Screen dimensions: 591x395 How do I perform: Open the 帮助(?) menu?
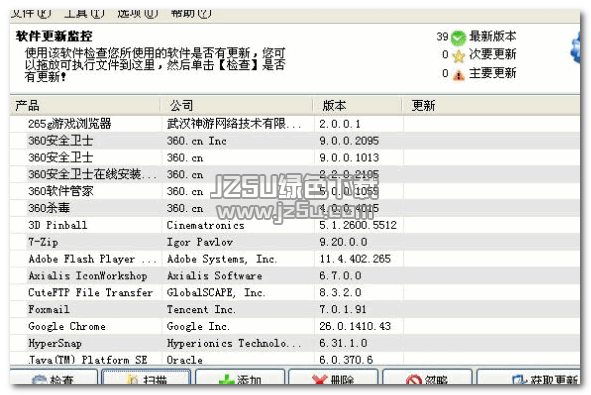[191, 13]
